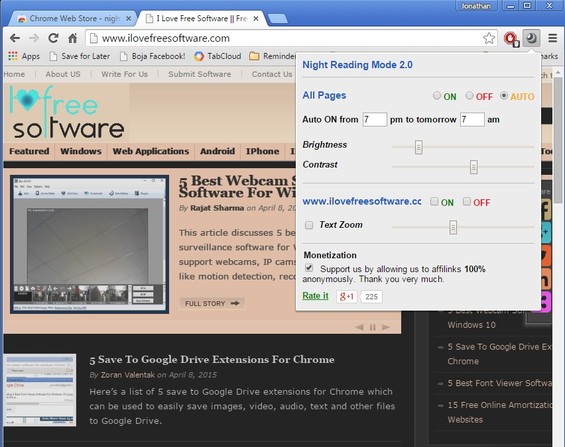
Task: Click the 225 count bubble
Action: click(x=371, y=297)
